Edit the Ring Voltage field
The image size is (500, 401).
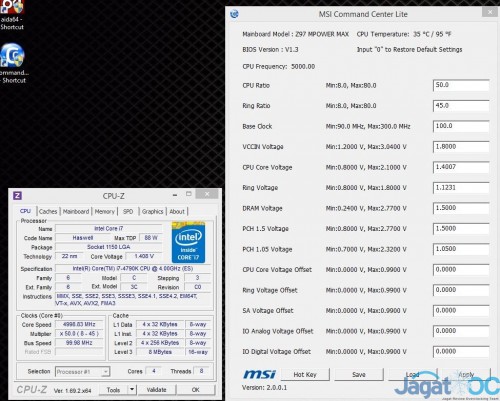461,188
